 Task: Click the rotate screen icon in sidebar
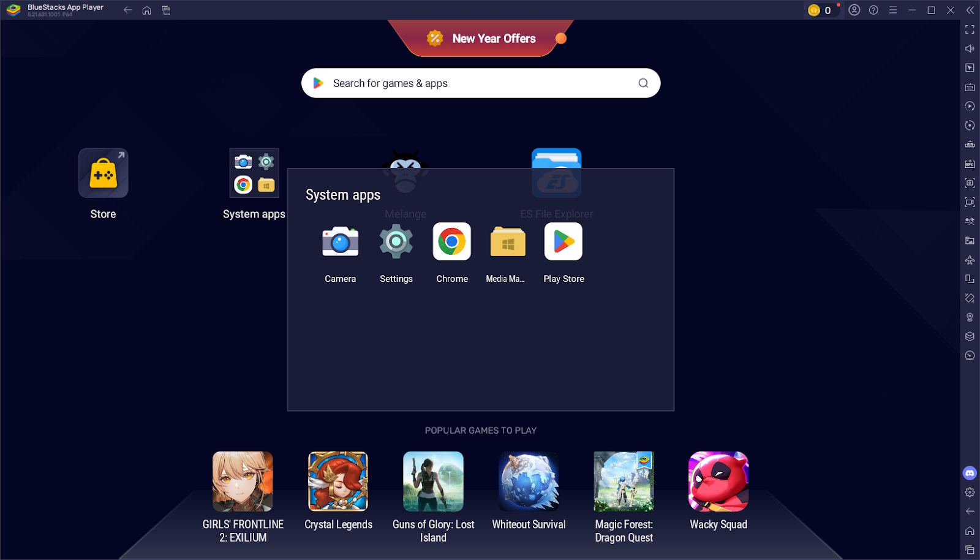click(x=970, y=298)
